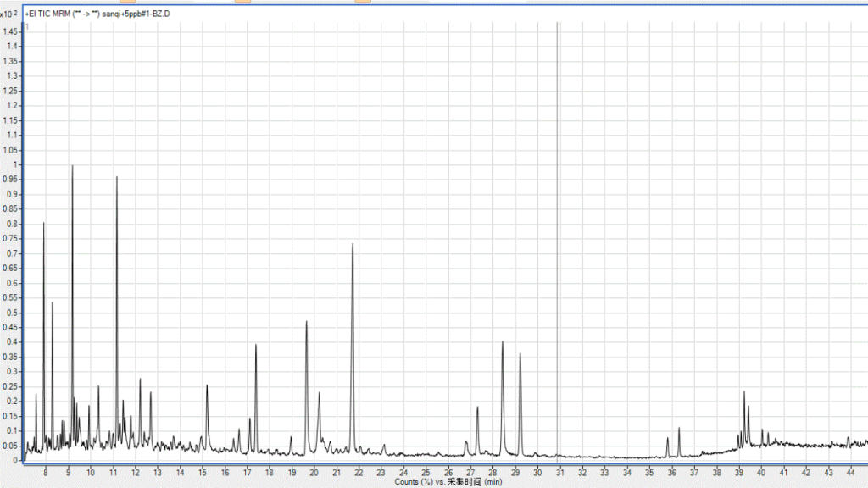Click the peak near 28.4 min
The height and width of the screenshot is (488, 868).
(x=503, y=343)
